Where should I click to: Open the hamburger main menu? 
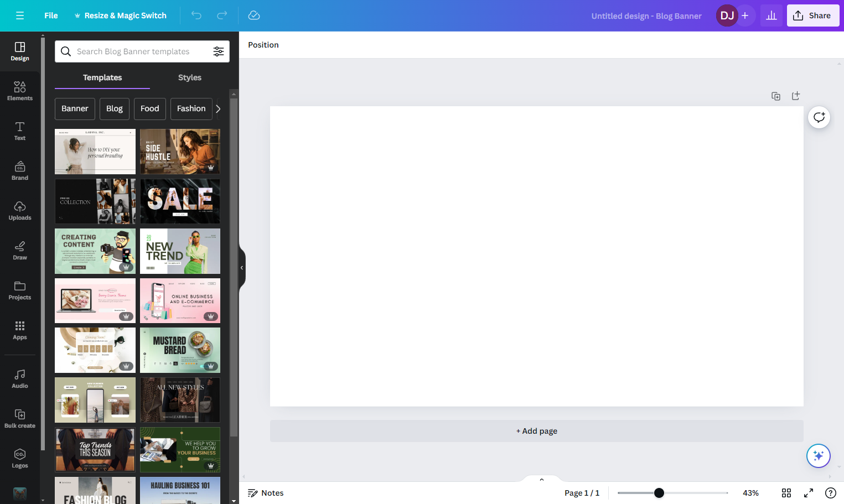(x=20, y=15)
